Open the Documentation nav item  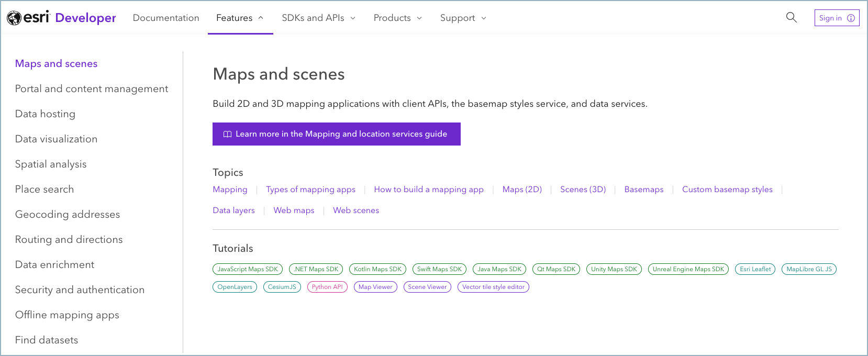[x=166, y=18]
